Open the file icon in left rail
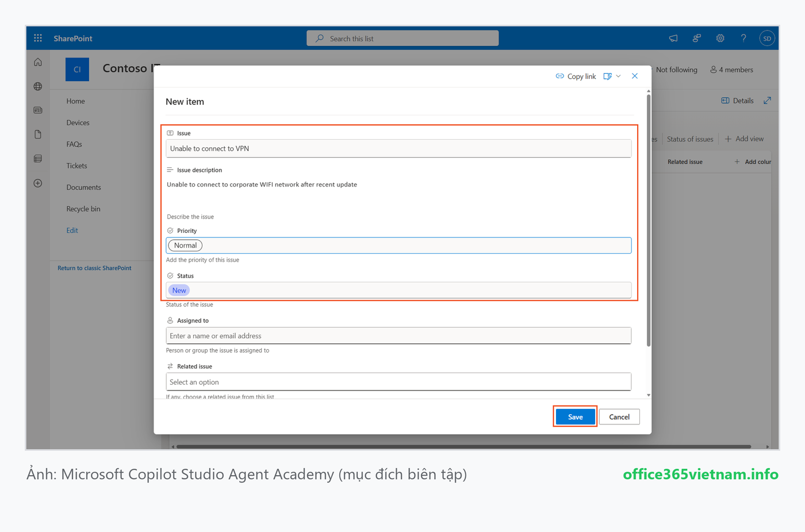The height and width of the screenshot is (532, 805). [38, 135]
